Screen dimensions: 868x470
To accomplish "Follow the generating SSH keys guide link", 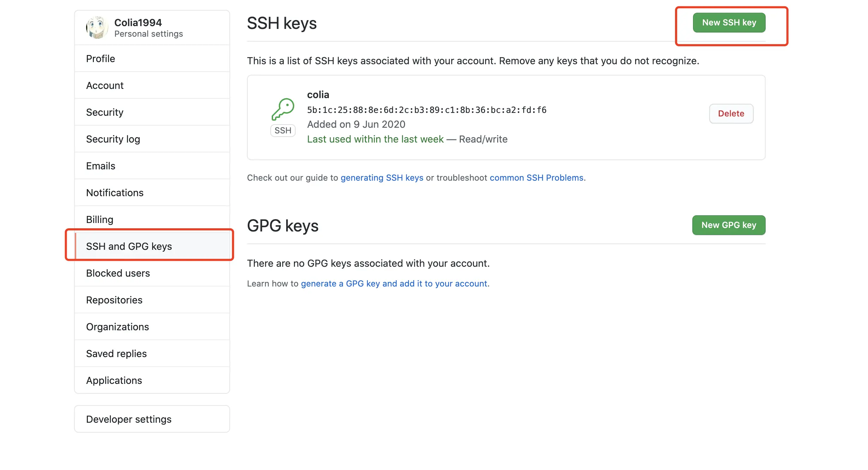I will (382, 178).
